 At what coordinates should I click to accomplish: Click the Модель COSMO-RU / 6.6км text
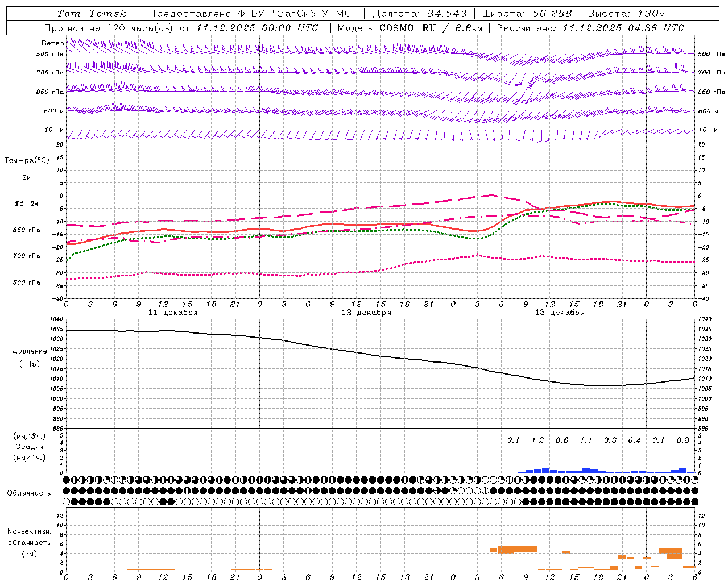tap(409, 28)
